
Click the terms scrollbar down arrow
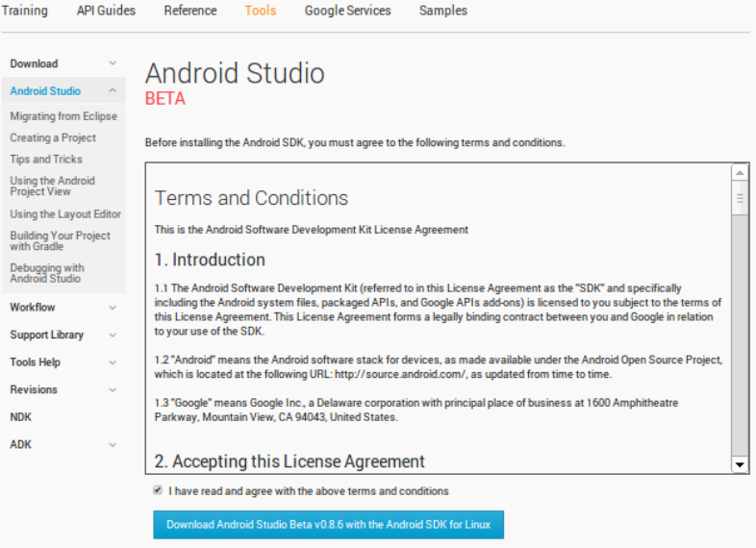pos(740,464)
